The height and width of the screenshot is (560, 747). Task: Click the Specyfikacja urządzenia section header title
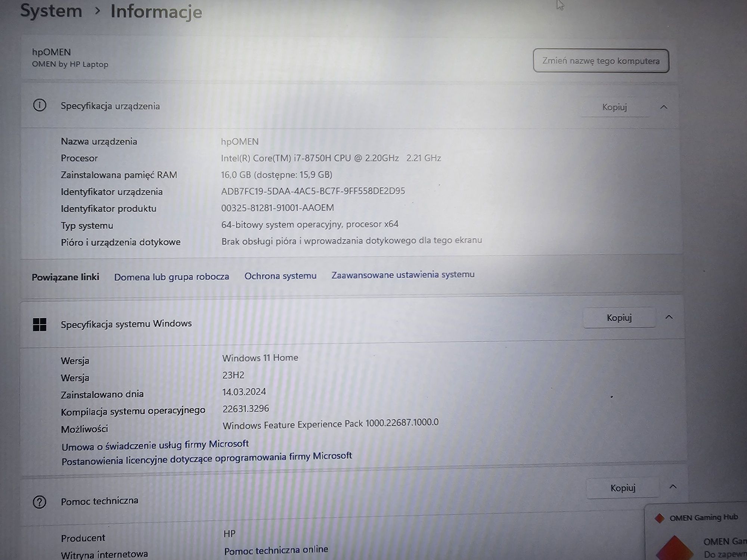click(x=110, y=106)
